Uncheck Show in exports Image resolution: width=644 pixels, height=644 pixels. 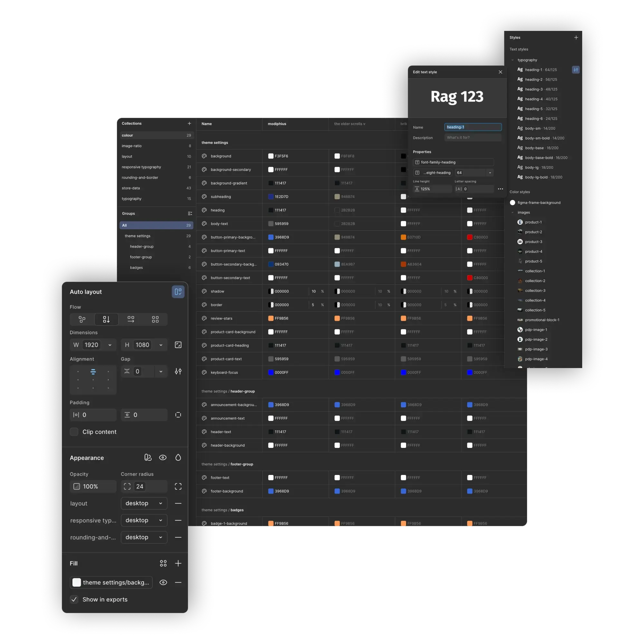coord(74,599)
